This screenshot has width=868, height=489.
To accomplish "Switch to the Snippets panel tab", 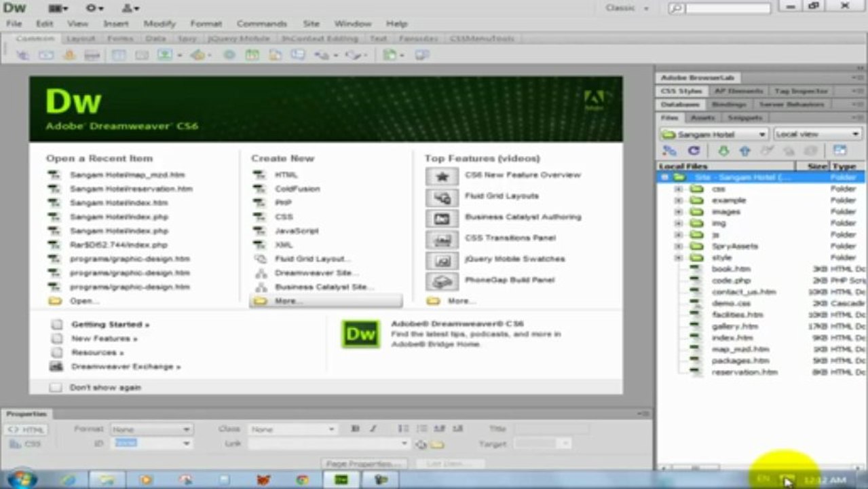I will click(x=744, y=118).
